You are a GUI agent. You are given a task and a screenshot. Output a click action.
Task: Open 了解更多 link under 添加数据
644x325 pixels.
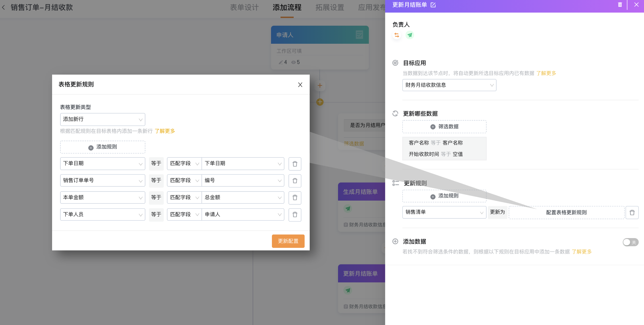point(582,252)
